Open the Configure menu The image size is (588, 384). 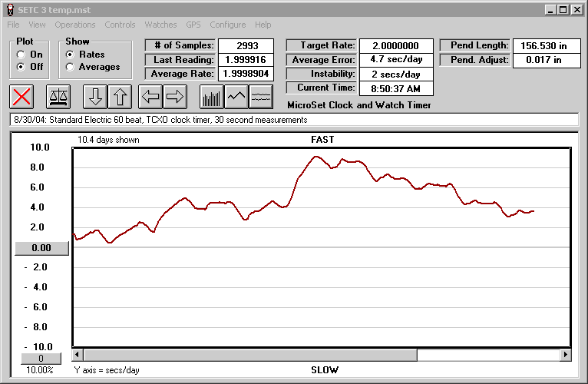coord(228,25)
